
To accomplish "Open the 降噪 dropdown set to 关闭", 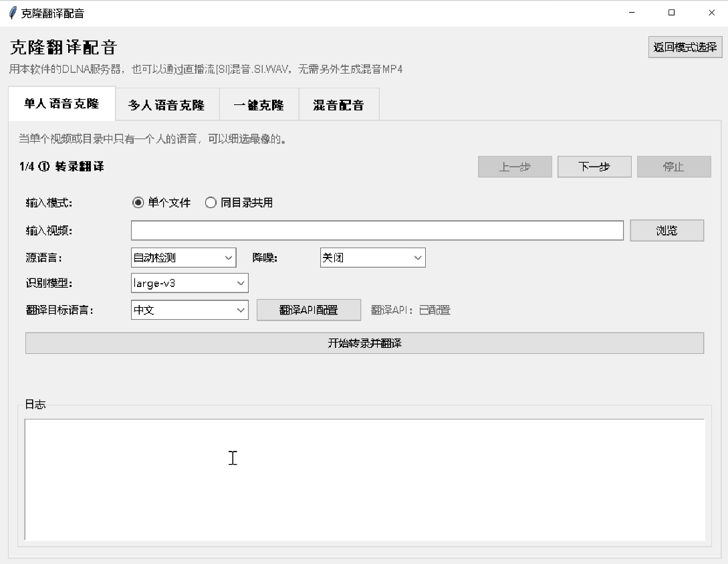I will pyautogui.click(x=372, y=258).
